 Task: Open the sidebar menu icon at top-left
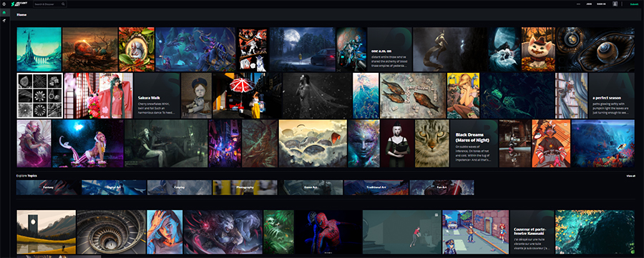pos(4,4)
